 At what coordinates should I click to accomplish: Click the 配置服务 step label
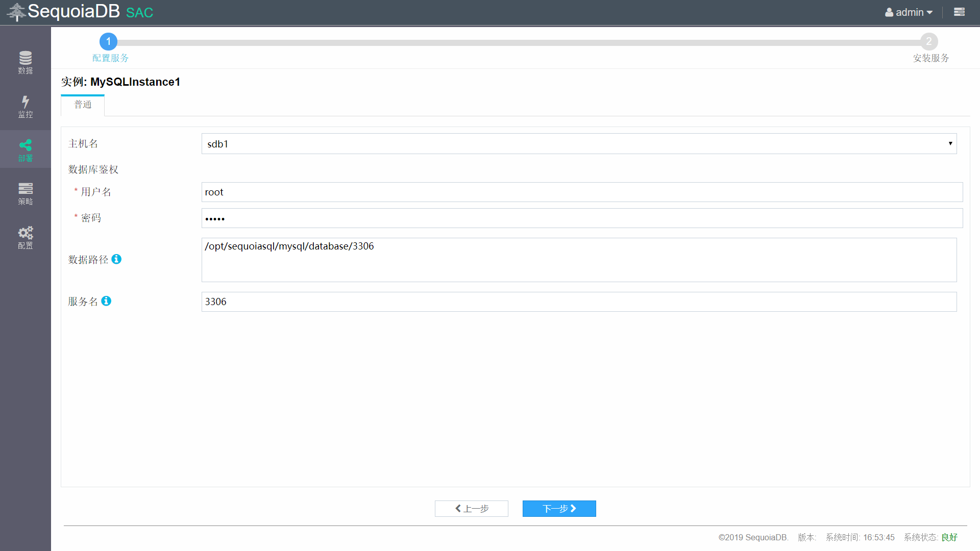tap(110, 58)
